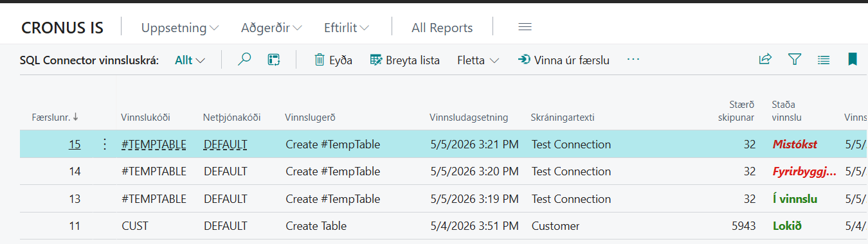This screenshot has height=244, width=868.
Task: Click DEFAULT server code in row 15
Action: (x=225, y=144)
